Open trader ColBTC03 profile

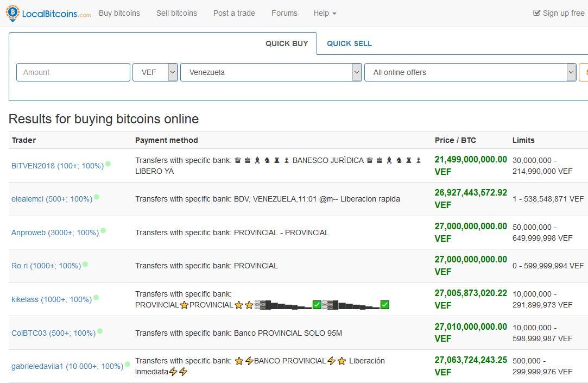53,333
